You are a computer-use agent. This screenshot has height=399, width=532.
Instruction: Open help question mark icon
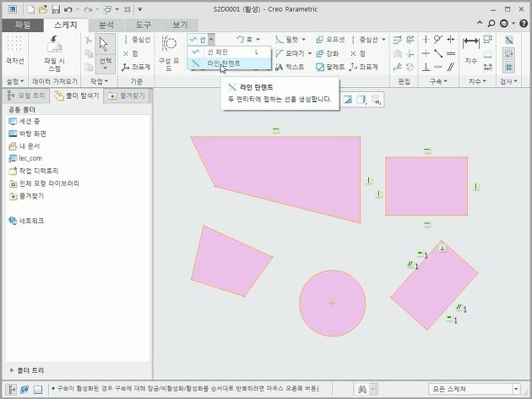click(x=524, y=24)
